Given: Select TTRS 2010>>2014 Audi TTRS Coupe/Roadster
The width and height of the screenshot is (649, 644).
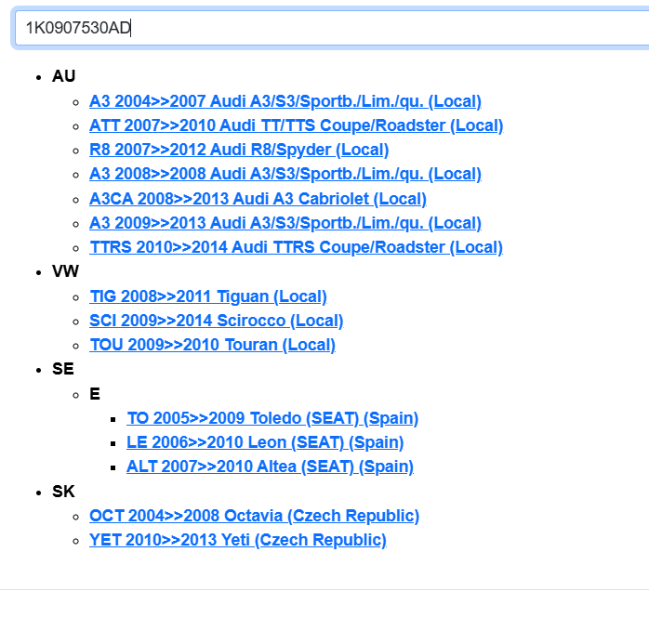Looking at the screenshot, I should coord(296,247).
